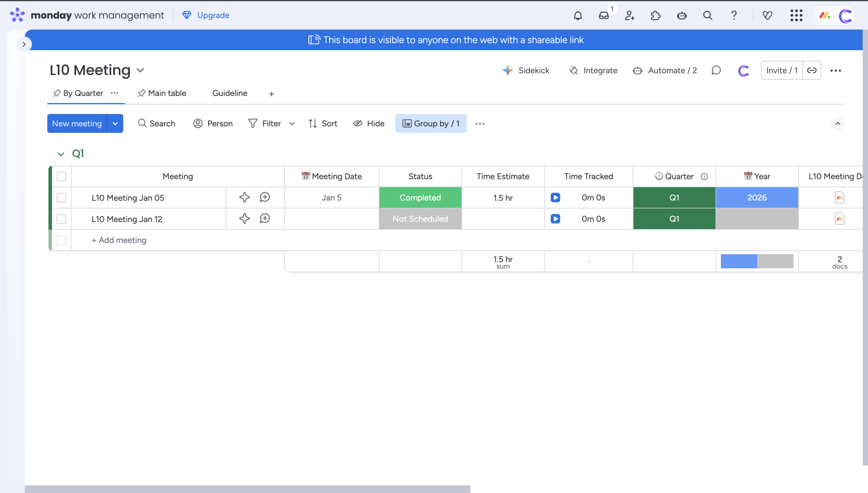The height and width of the screenshot is (493, 868).
Task: Open the help question mark
Action: coord(734,16)
